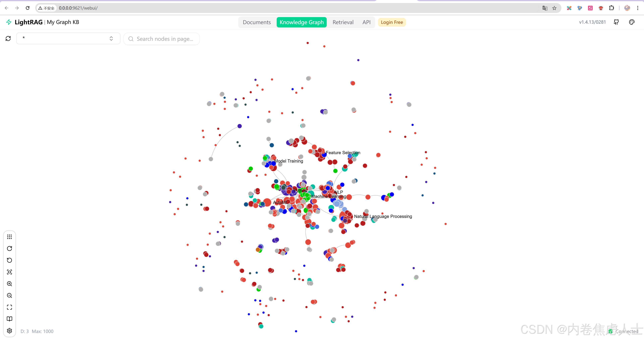This screenshot has height=340, width=644.
Task: Click the label dropdown chevron arrows
Action: (111, 39)
